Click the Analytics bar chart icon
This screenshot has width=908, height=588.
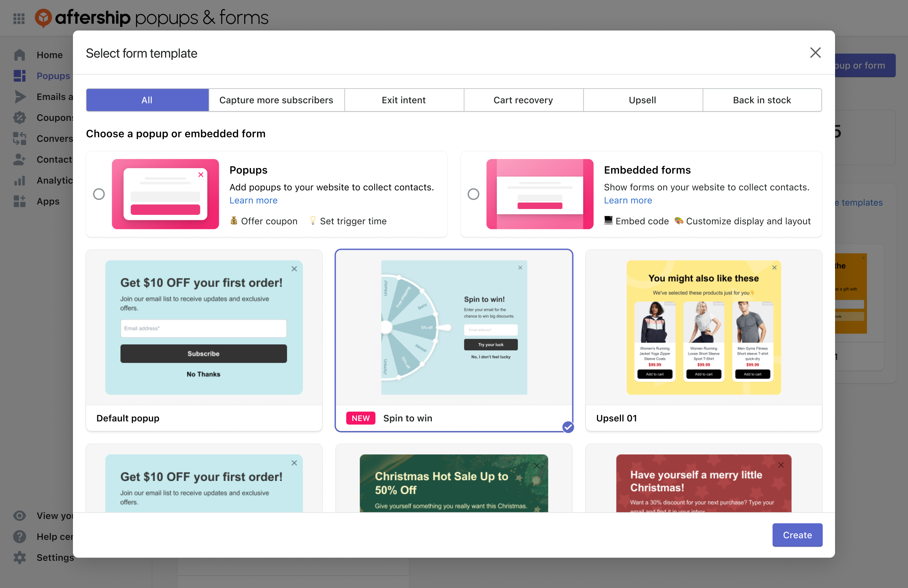20,180
